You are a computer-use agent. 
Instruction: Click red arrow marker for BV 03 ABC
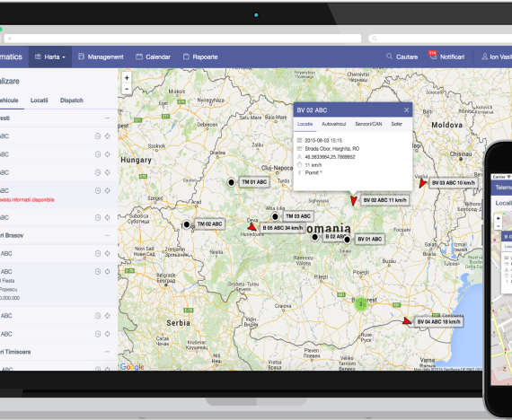pos(422,183)
